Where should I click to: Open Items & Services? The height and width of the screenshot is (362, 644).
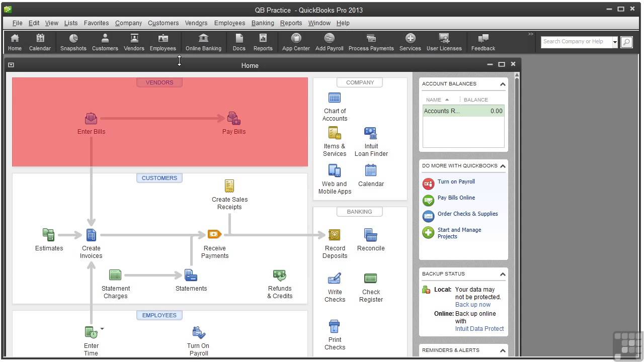(x=335, y=133)
